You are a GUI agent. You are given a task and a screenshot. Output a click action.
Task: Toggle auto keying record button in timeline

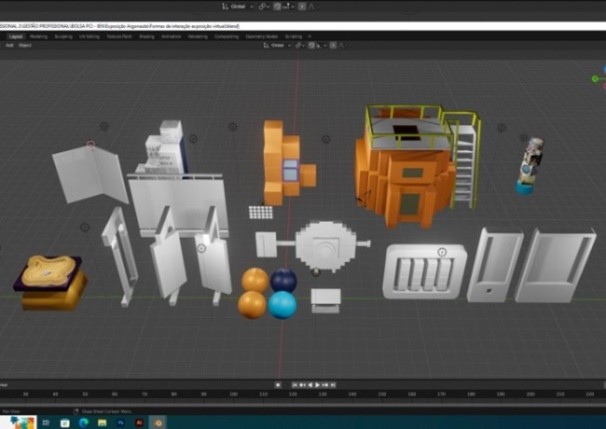pos(278,384)
